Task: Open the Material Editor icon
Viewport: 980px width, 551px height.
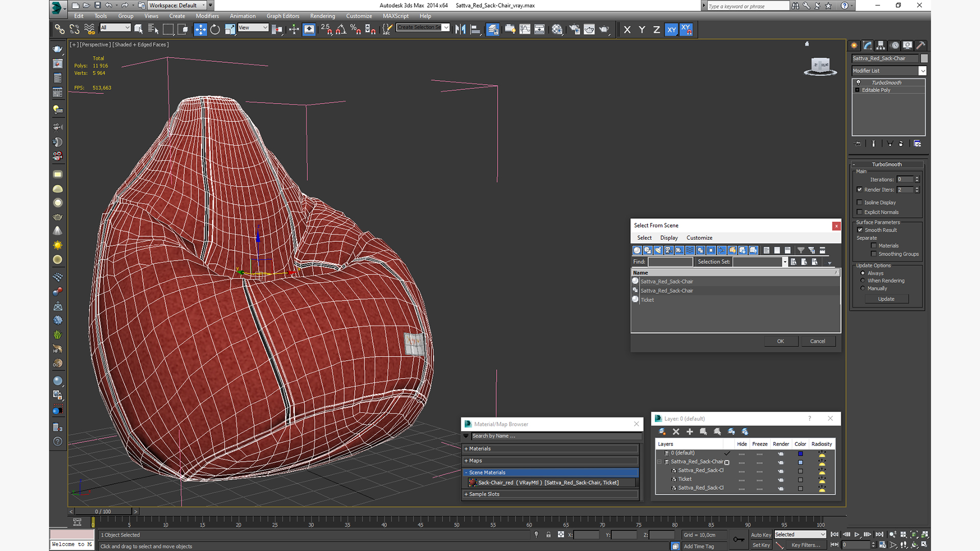Action: pos(557,30)
